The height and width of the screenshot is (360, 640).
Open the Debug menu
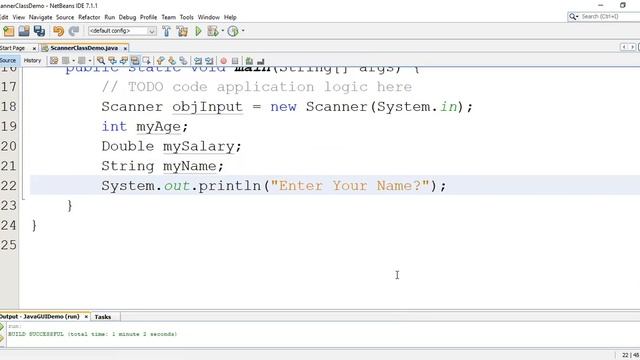coord(127,17)
